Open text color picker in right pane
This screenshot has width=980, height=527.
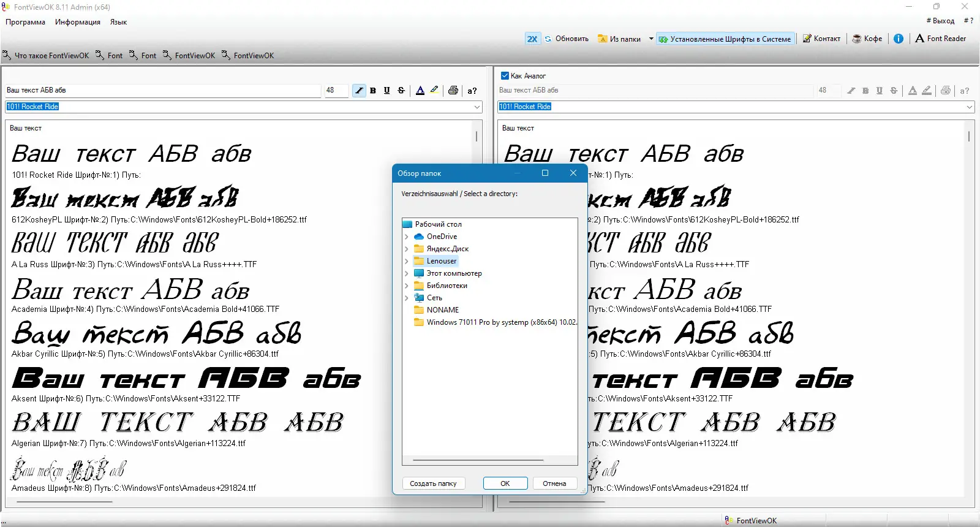[913, 91]
